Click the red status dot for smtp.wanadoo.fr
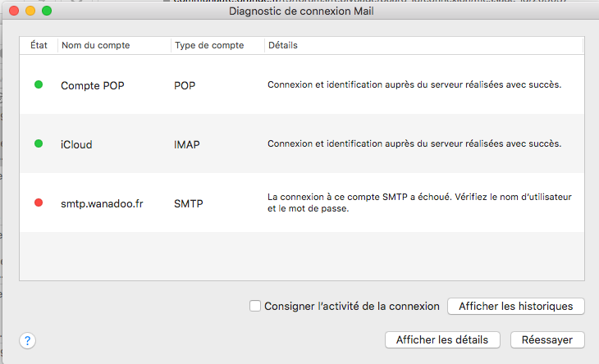This screenshot has height=364, width=599. 39,202
